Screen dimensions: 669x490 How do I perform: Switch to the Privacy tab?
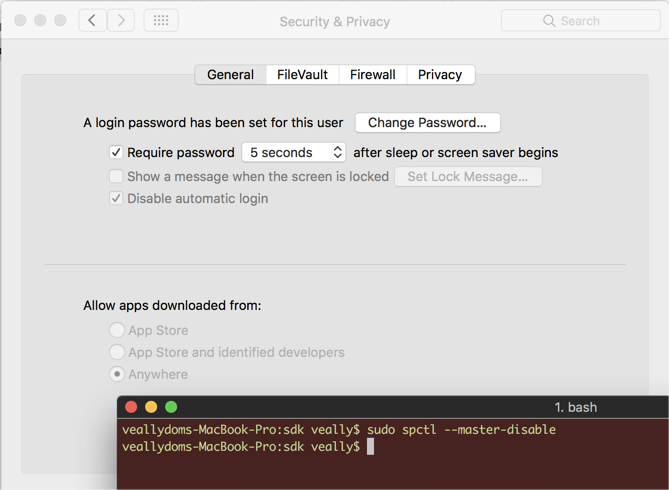click(x=440, y=75)
